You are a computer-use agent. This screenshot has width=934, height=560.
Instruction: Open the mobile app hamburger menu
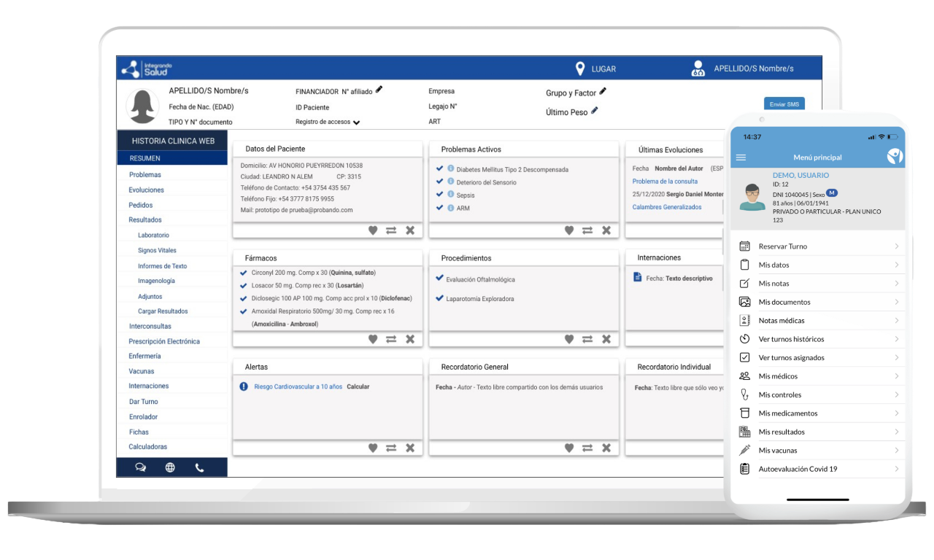click(x=741, y=157)
